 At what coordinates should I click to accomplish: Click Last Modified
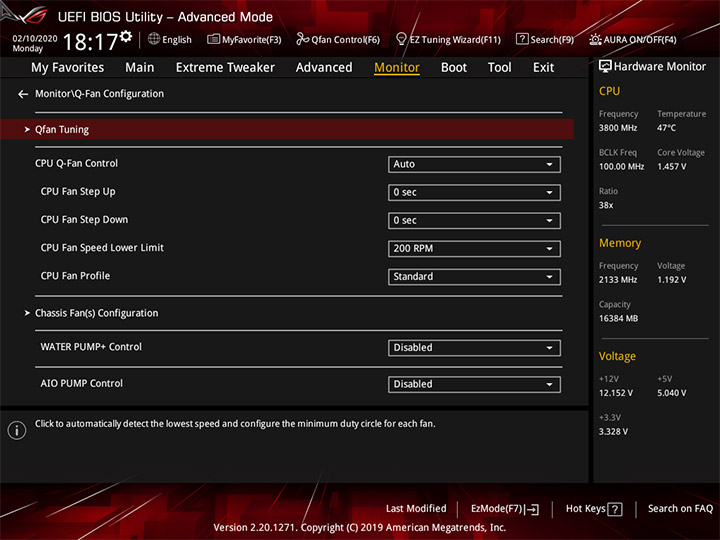coord(416,509)
